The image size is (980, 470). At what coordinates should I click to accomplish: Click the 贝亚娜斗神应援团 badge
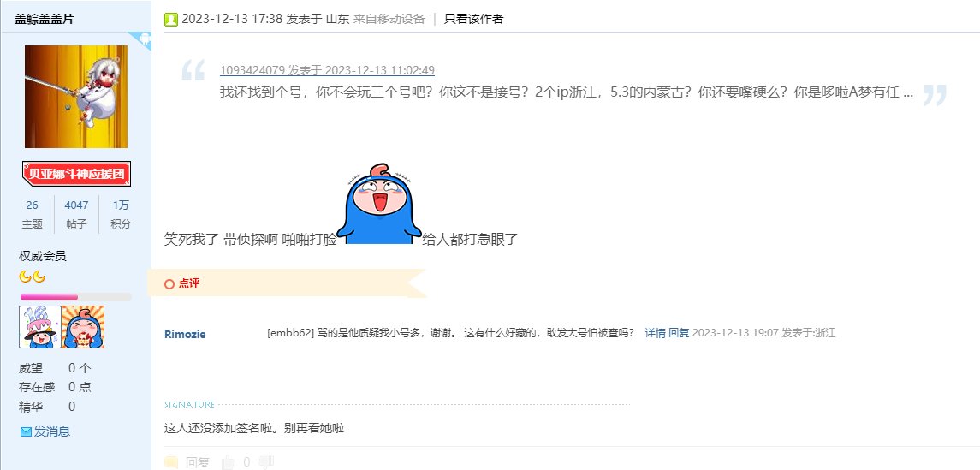(76, 174)
